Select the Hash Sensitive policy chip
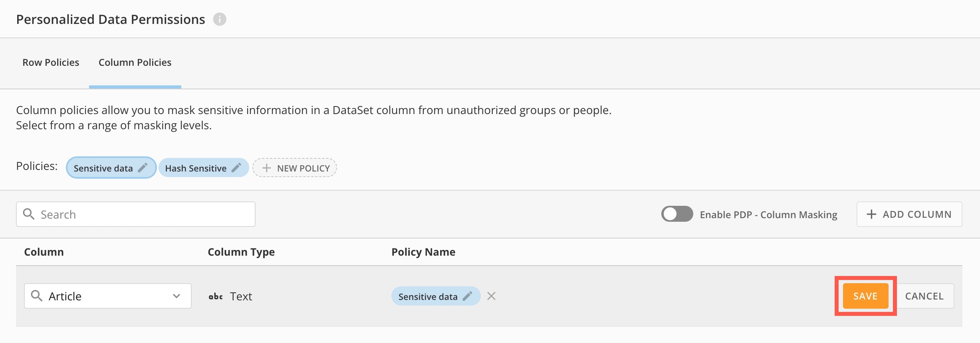 point(195,168)
